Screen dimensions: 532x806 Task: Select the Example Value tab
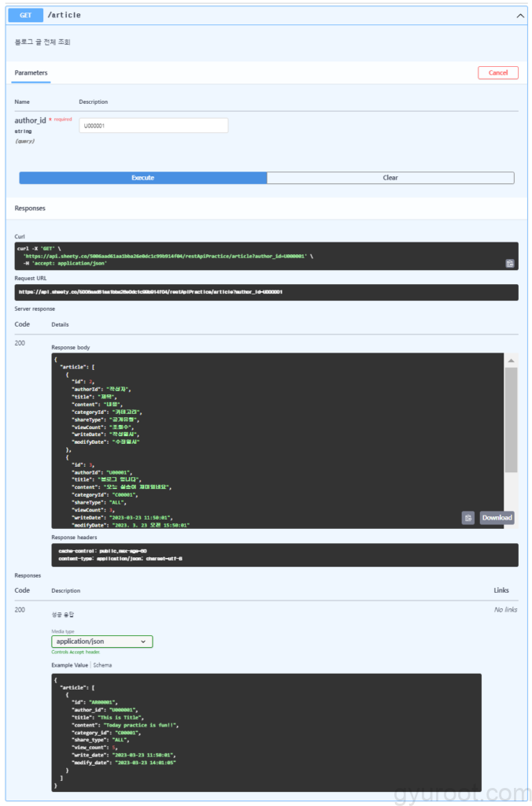coord(70,665)
